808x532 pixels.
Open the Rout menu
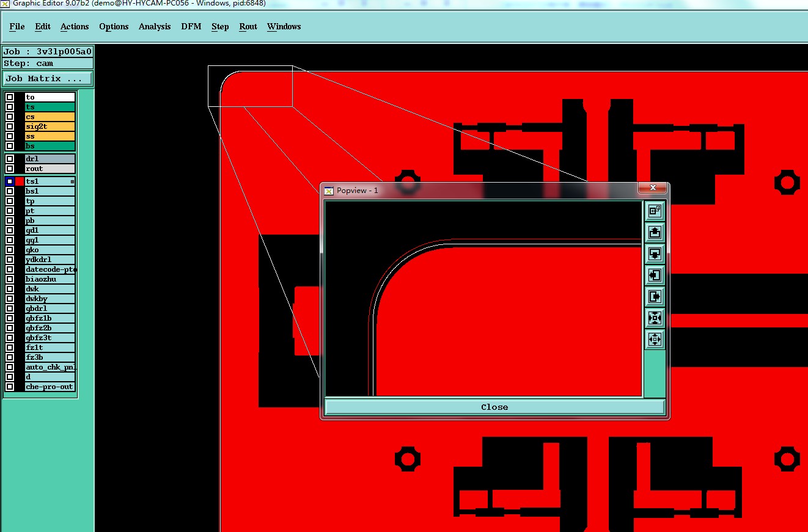click(x=248, y=27)
